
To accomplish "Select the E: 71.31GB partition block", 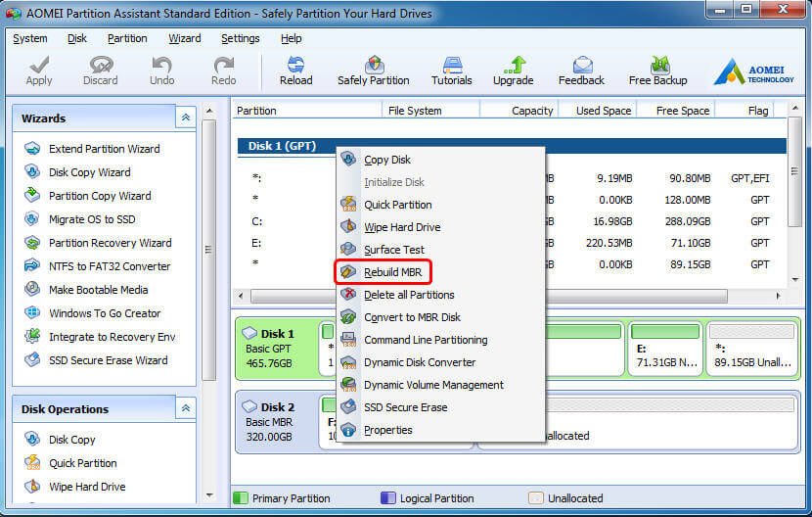I will pos(665,348).
